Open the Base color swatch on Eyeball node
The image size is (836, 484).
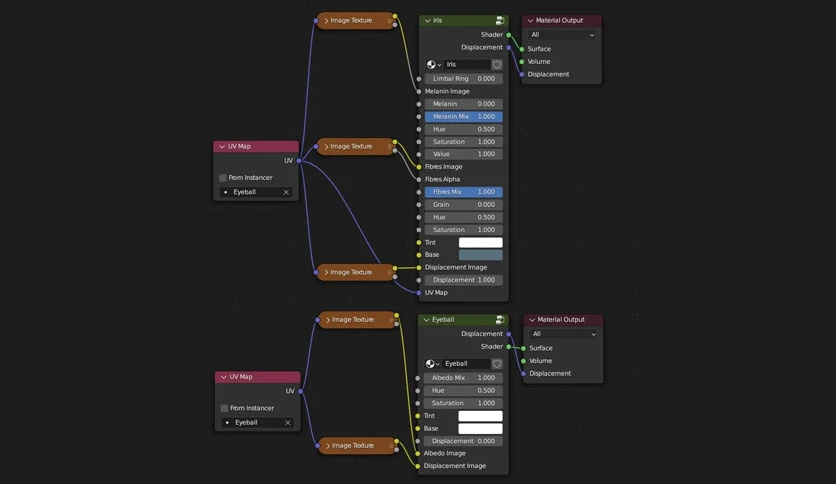[x=480, y=429]
